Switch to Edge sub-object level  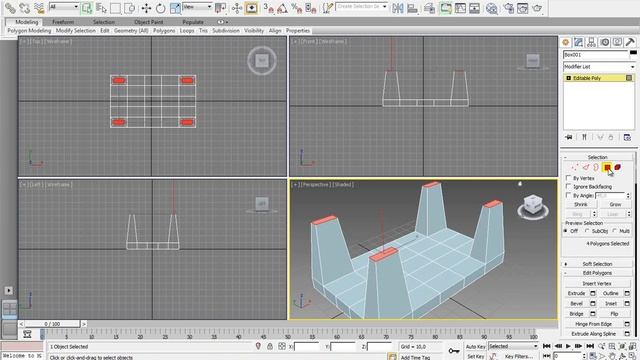point(586,167)
